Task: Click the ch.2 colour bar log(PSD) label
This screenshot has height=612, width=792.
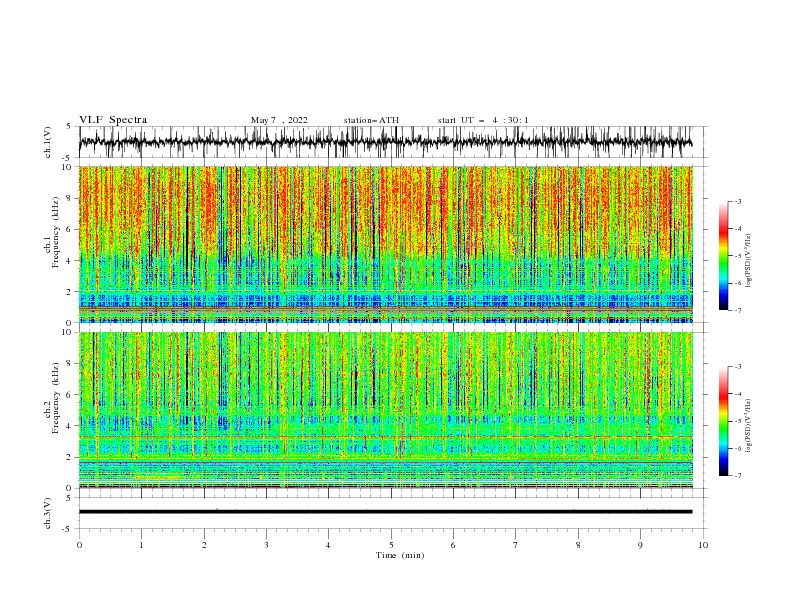Action: coord(749,426)
